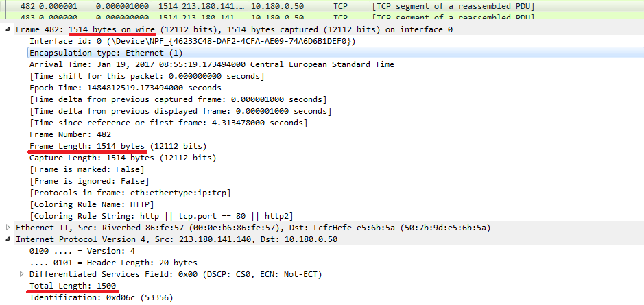Select Frame Number: 482 line
Viewport: 644px width, 305px height.
point(70,134)
